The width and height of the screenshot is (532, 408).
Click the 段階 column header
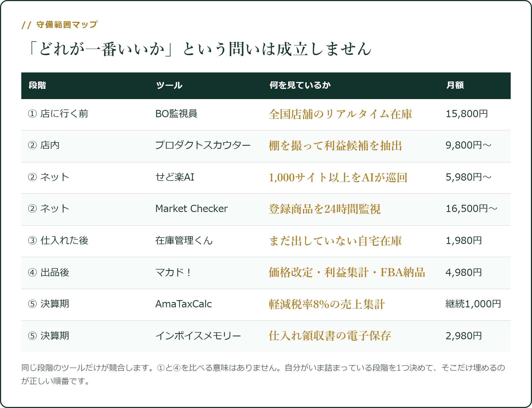37,85
